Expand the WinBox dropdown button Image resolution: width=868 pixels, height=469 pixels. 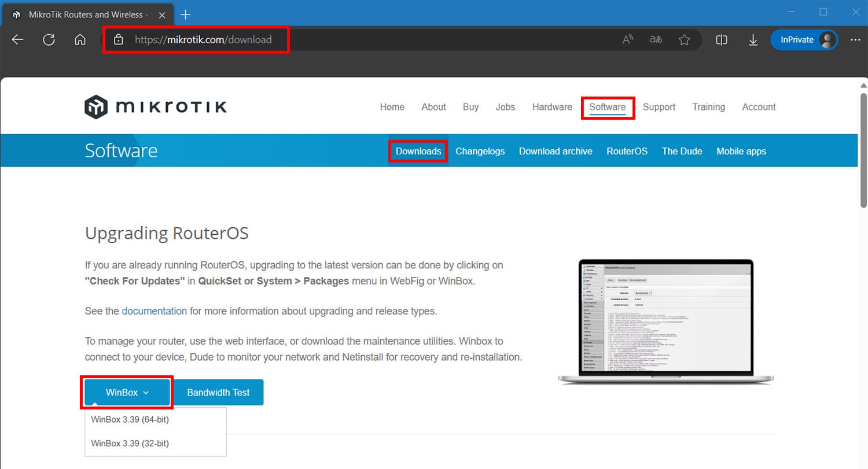tap(127, 392)
